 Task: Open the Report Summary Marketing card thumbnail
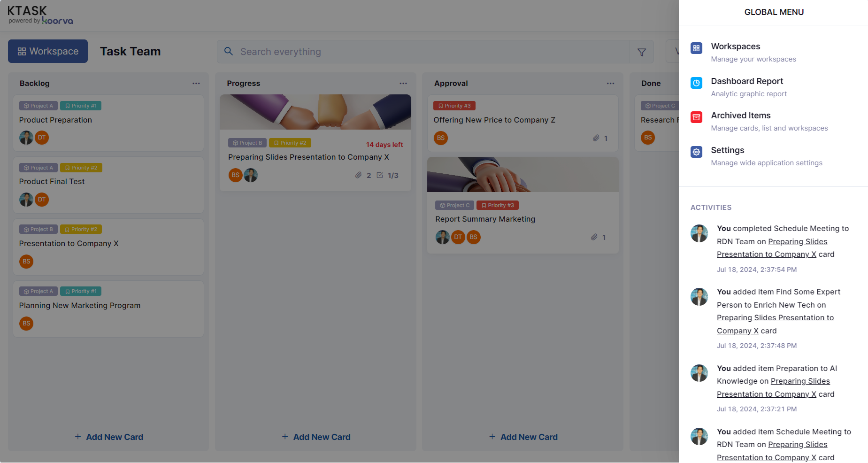522,174
